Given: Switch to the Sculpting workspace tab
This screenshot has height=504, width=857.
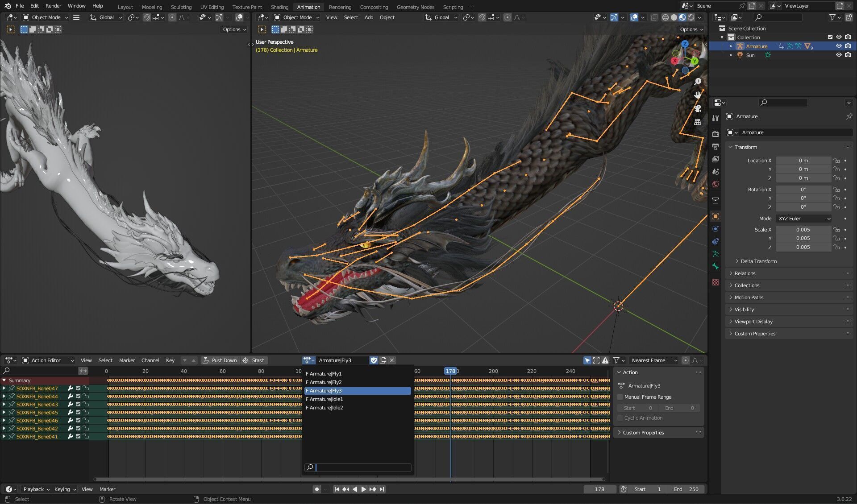Looking at the screenshot, I should pos(181,7).
